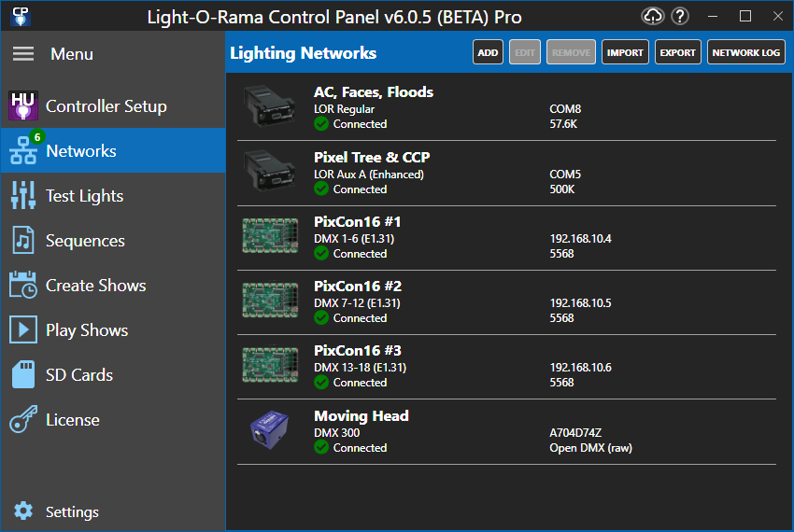The image size is (794, 532).
Task: Click the 192.168.10.4 address
Action: click(x=580, y=238)
